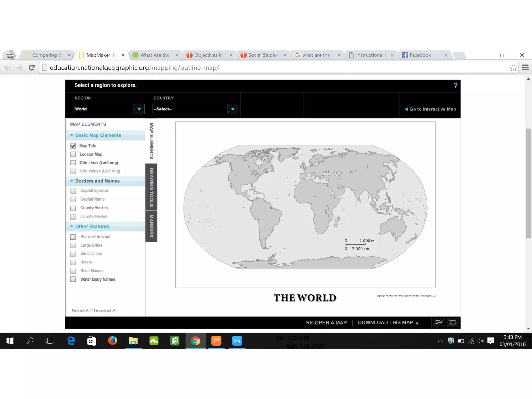Collapse the Borders and Names section
The width and height of the screenshot is (532, 399).
click(72, 181)
